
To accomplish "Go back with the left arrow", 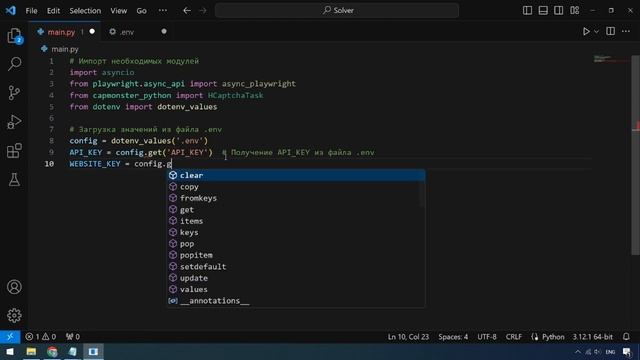I will pos(187,11).
